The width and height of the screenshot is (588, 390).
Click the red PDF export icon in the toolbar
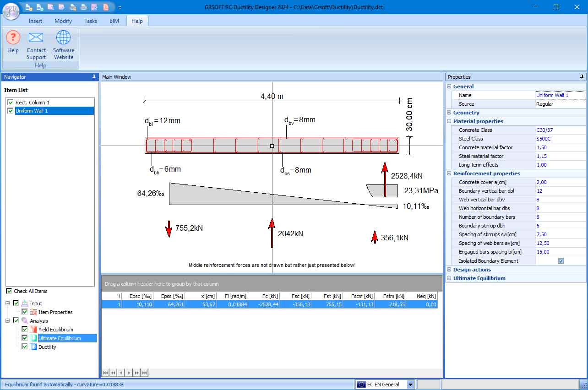click(106, 7)
